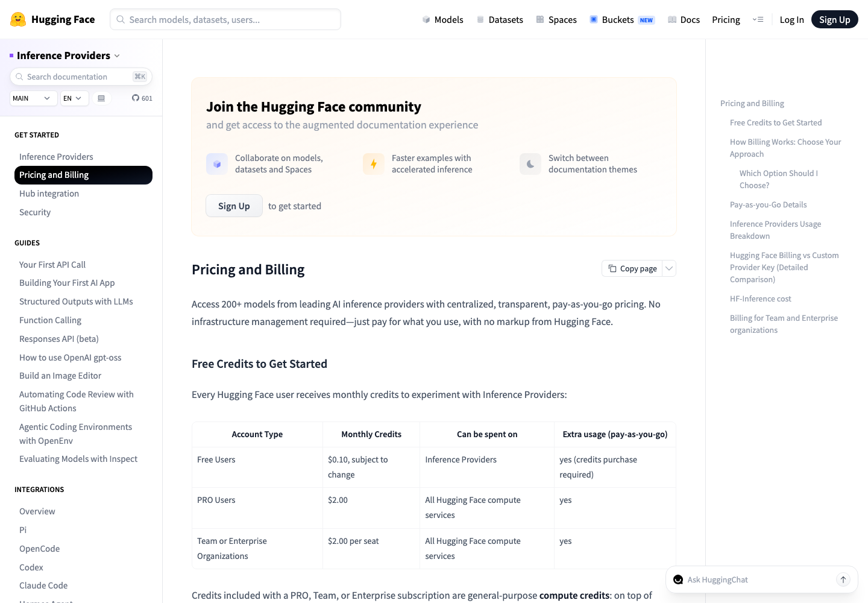
Task: Click the dark Sign Up button in header
Action: click(x=834, y=19)
